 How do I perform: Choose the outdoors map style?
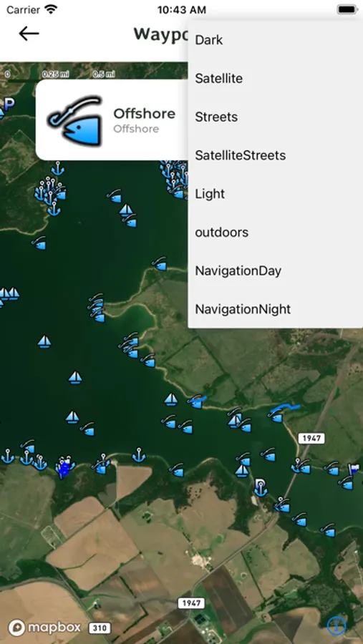tap(276, 233)
